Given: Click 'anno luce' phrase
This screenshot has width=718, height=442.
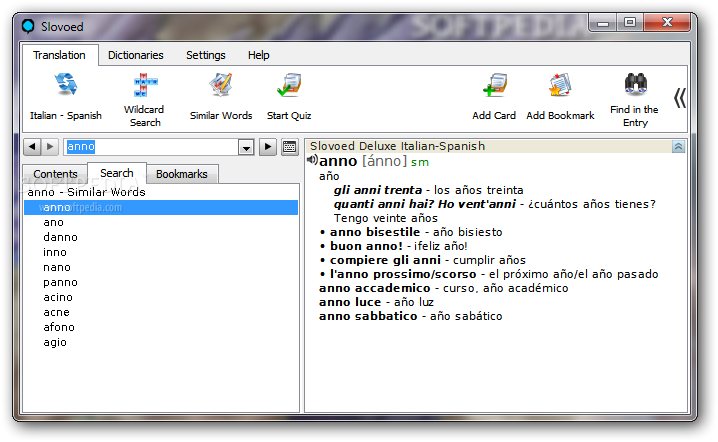Looking at the screenshot, I should click(350, 302).
